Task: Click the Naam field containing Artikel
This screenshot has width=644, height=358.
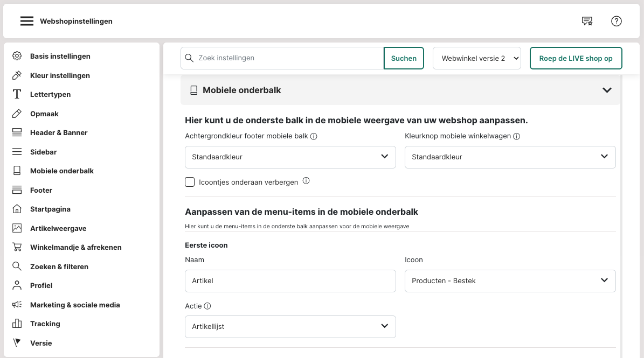Action: [290, 281]
